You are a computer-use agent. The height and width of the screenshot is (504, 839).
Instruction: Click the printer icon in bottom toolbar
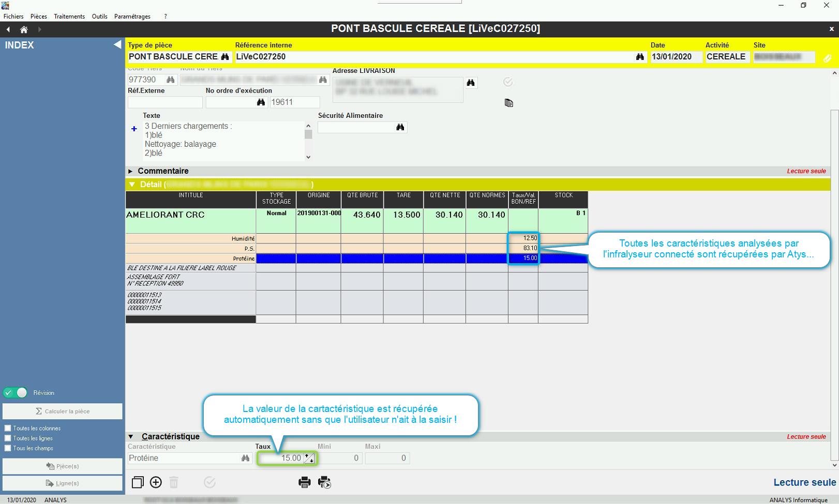(x=304, y=482)
